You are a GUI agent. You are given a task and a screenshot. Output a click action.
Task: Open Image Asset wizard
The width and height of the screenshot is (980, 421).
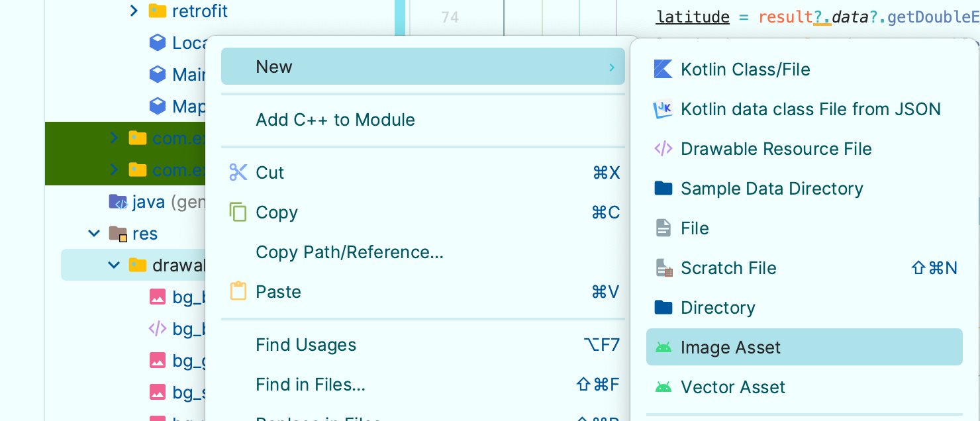click(804, 347)
